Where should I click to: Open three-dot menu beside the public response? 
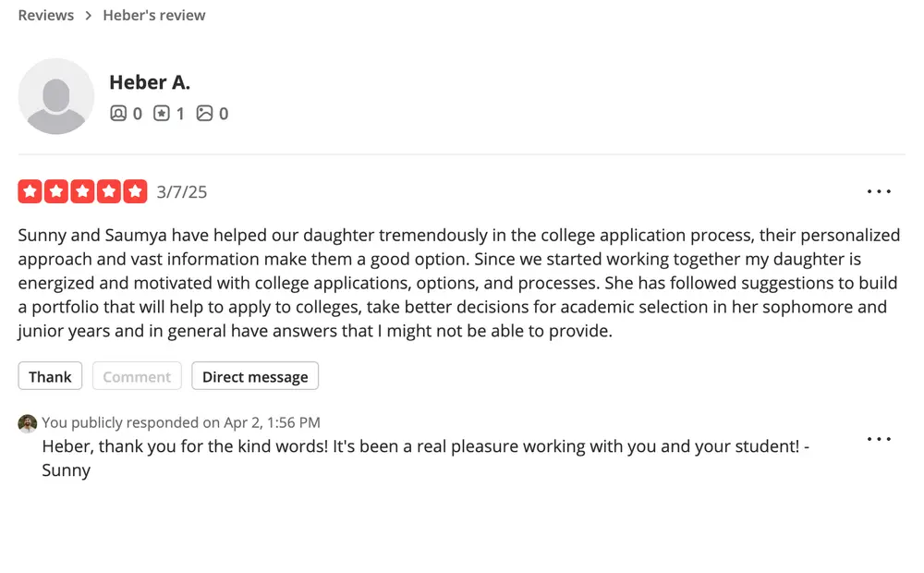click(879, 439)
